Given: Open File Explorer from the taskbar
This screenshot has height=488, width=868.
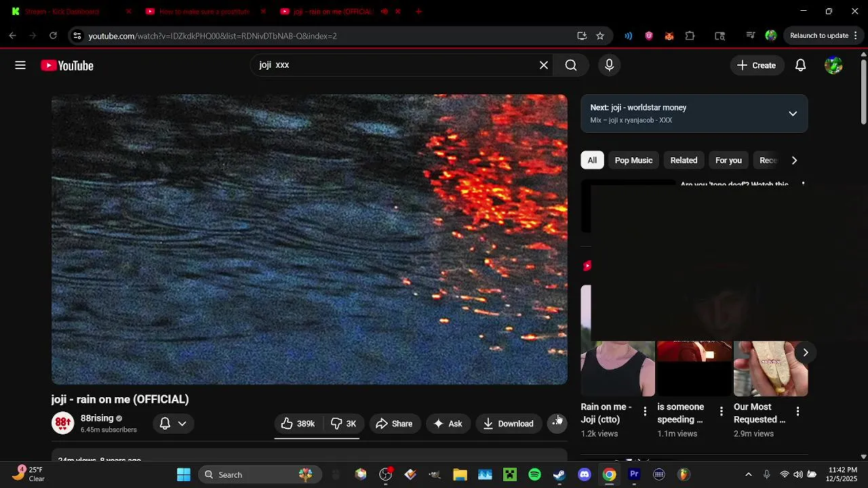Looking at the screenshot, I should point(460,474).
